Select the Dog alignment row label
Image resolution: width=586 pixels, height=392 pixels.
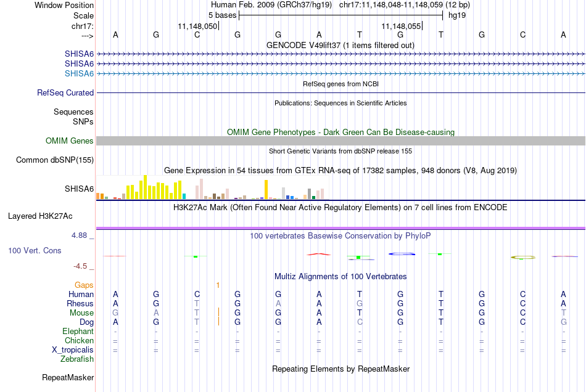86,322
